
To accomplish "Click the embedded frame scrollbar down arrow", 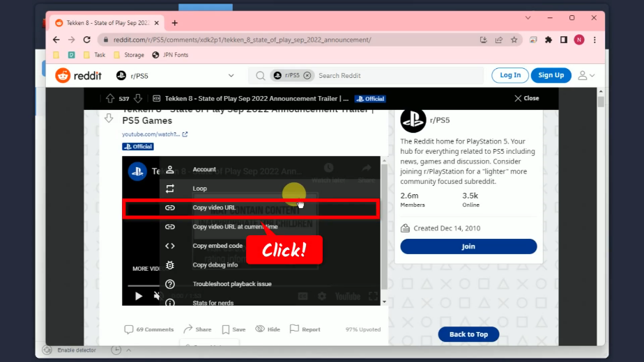I will (x=385, y=301).
